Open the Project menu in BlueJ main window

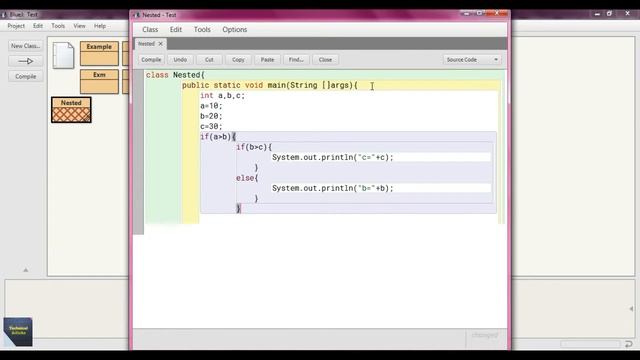click(x=16, y=26)
